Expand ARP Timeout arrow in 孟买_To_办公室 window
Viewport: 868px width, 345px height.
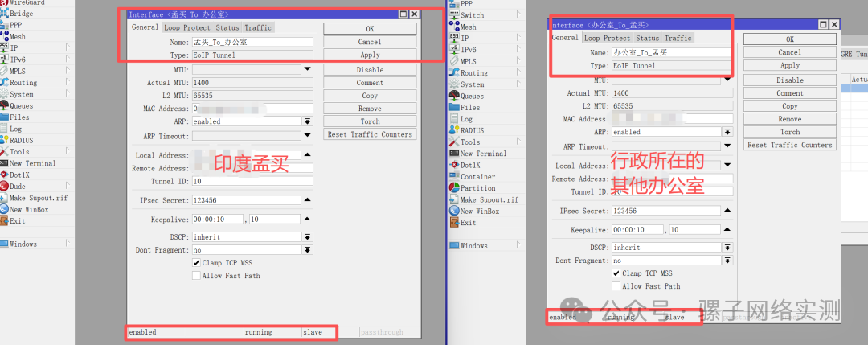307,135
